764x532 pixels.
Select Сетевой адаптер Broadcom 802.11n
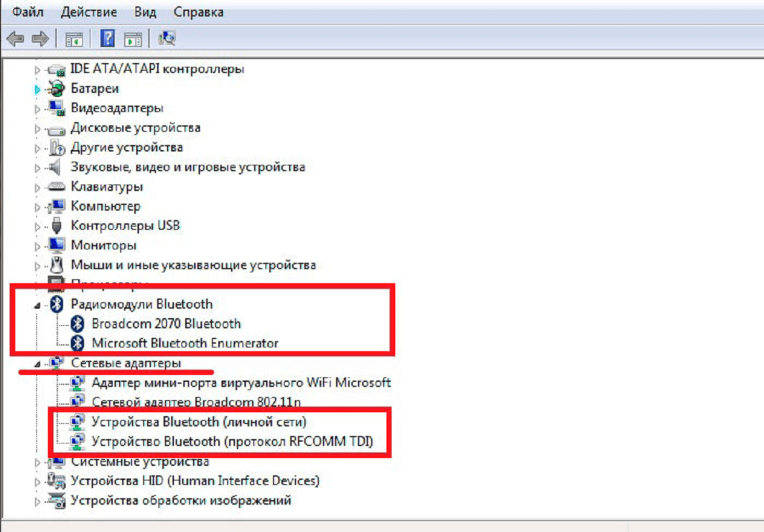196,402
